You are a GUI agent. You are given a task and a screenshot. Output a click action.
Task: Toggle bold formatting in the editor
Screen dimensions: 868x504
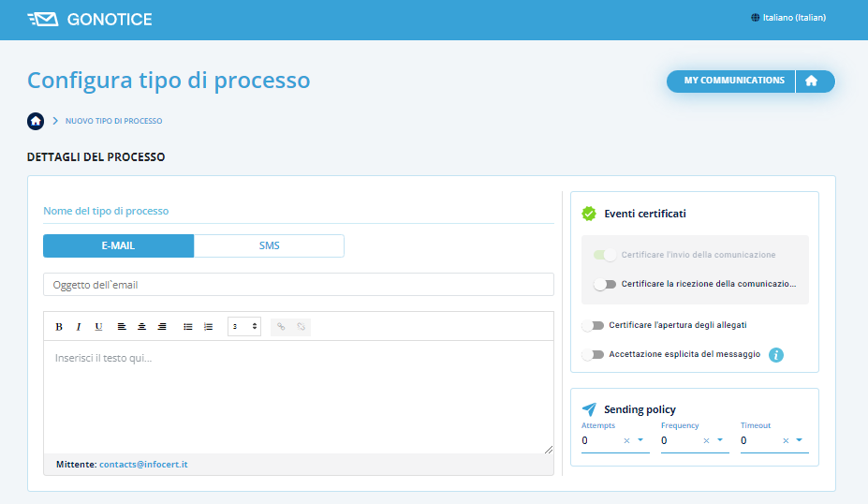(x=59, y=327)
